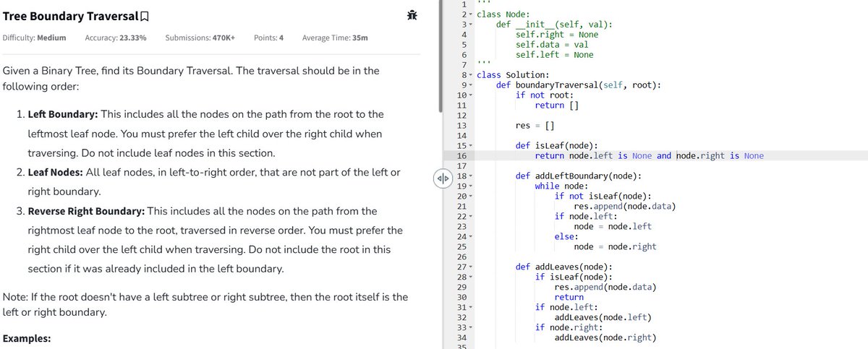
Task: Fold the 'if not isLeaf(node)' block
Action: tap(471, 197)
